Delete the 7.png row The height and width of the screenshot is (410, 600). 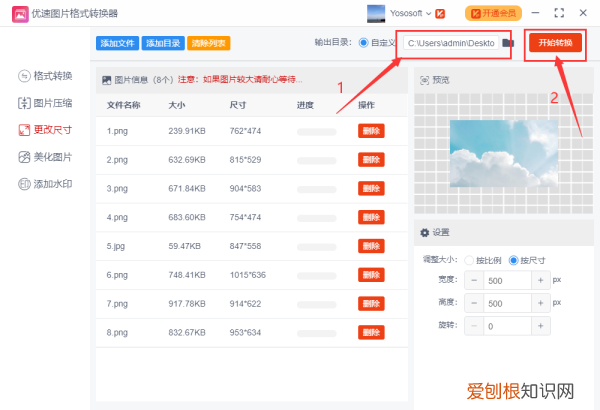tap(371, 304)
